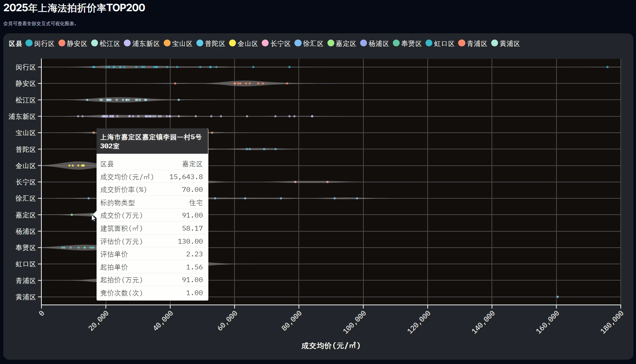This screenshot has height=364, width=636.
Task: Toggle the 虹口区 legend entry
Action: pos(444,44)
